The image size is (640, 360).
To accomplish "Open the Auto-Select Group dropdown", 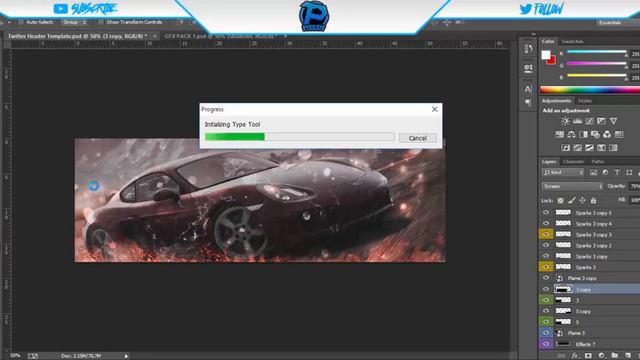I will pyautogui.click(x=75, y=22).
